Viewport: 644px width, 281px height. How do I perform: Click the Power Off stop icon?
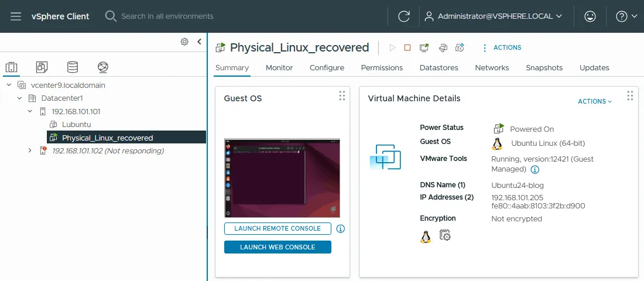click(407, 47)
